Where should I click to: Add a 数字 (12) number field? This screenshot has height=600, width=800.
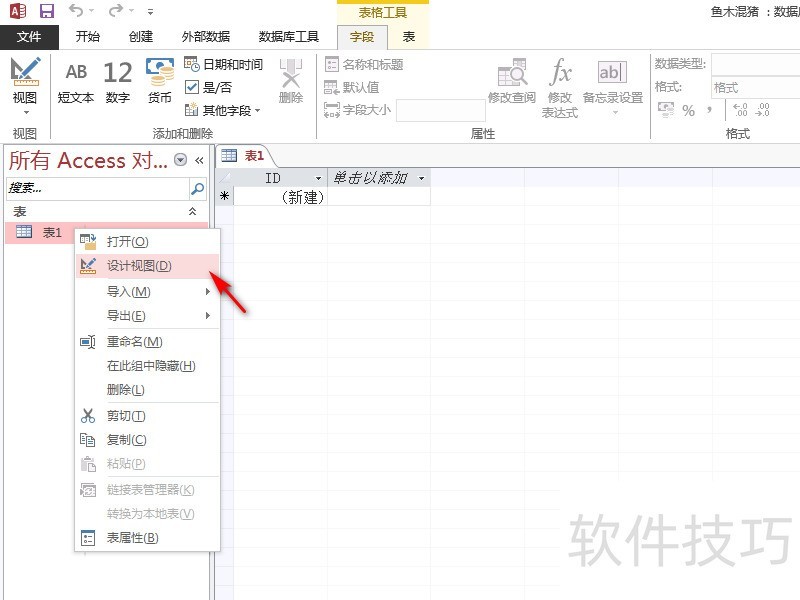point(118,82)
